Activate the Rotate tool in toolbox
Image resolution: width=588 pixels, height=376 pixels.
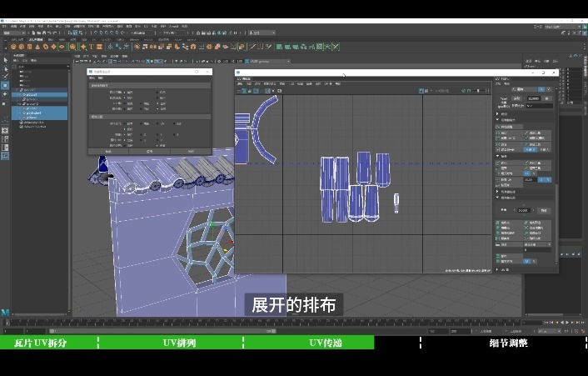[5, 94]
